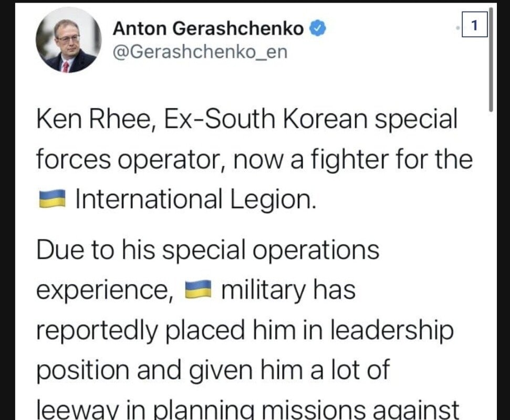Click the @Gerashchenko_en handle

coord(200,53)
